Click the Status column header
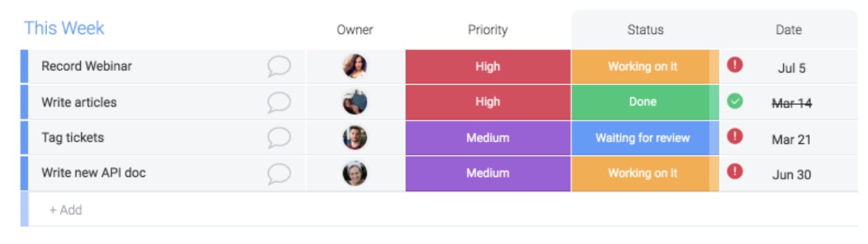 645,30
